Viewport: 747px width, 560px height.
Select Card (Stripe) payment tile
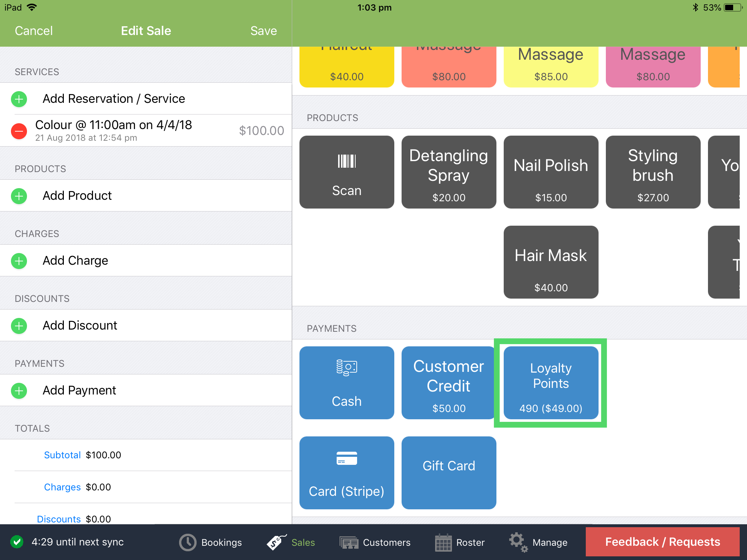pyautogui.click(x=347, y=473)
